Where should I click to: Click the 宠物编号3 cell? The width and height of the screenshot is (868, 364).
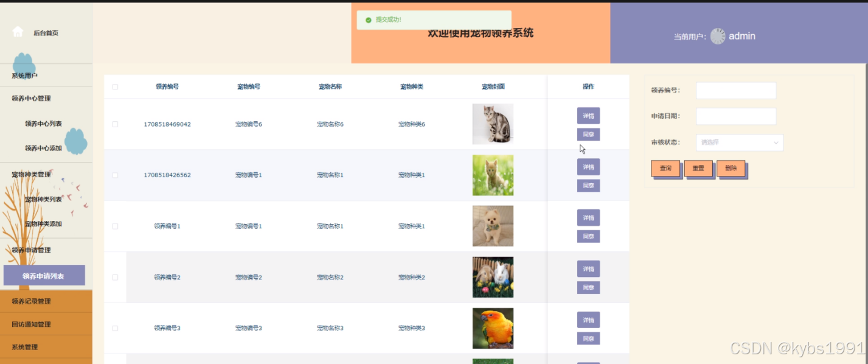coord(249,328)
